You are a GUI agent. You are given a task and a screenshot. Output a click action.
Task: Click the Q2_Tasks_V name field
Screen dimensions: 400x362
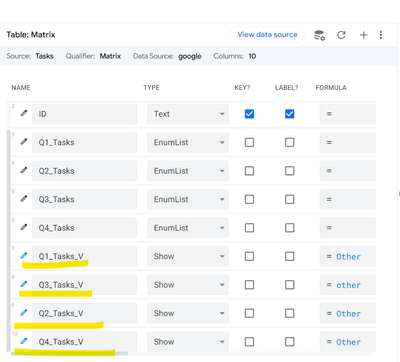click(85, 313)
